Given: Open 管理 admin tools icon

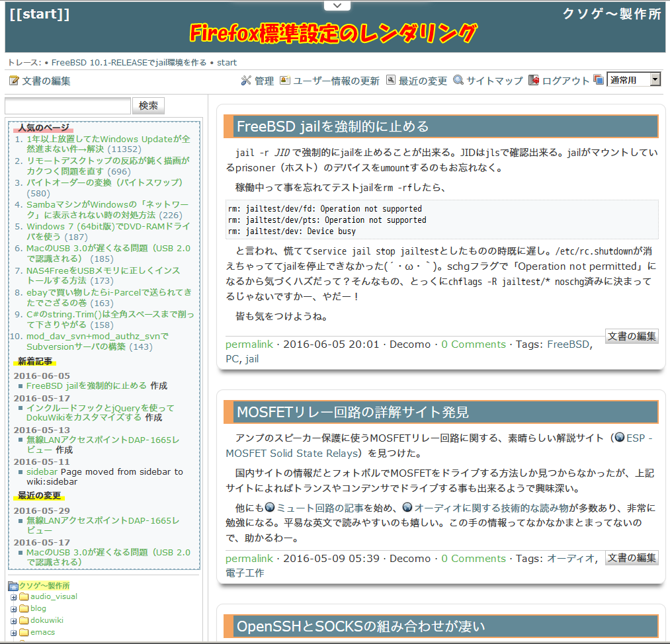Looking at the screenshot, I should pos(246,81).
